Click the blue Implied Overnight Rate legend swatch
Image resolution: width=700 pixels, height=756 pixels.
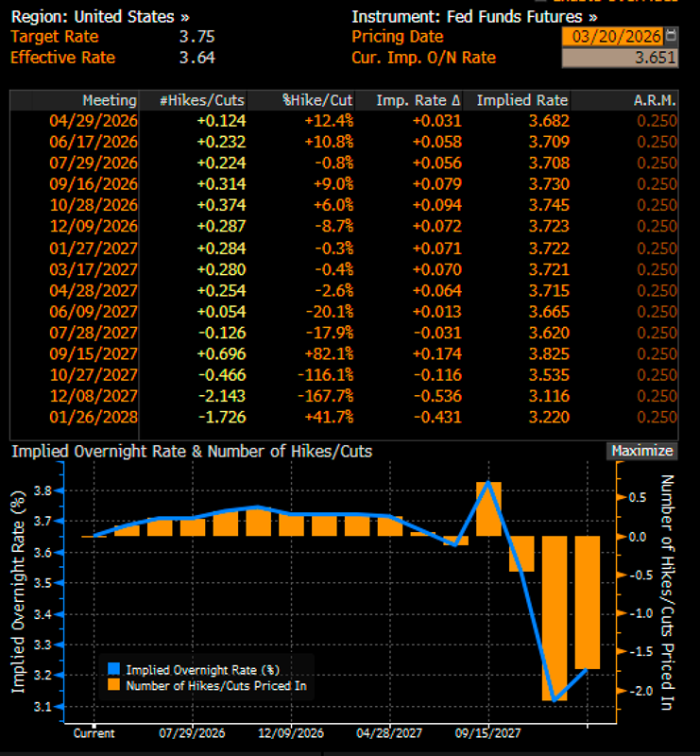pos(115,669)
